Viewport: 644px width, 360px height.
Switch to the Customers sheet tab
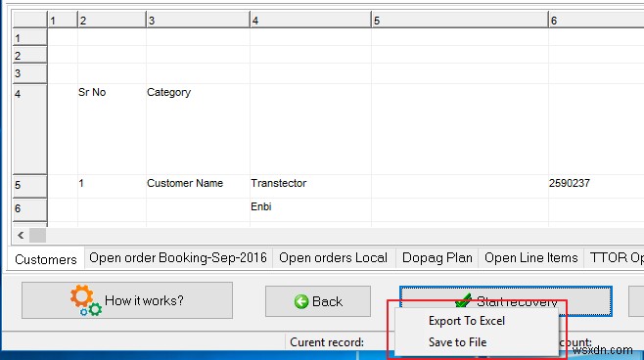tap(46, 259)
